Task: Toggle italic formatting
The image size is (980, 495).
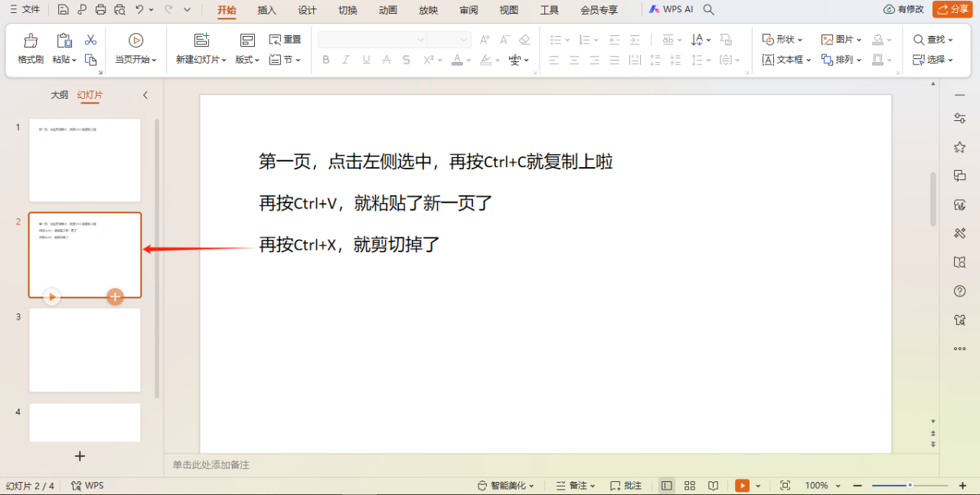Action: (x=345, y=59)
